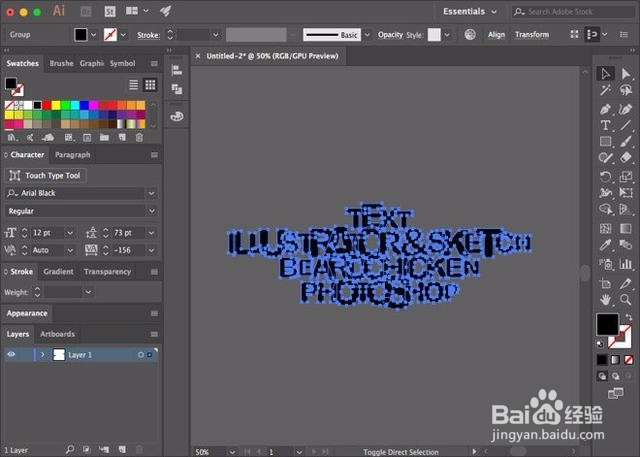Click the Search Adobe Stock field

[573, 11]
